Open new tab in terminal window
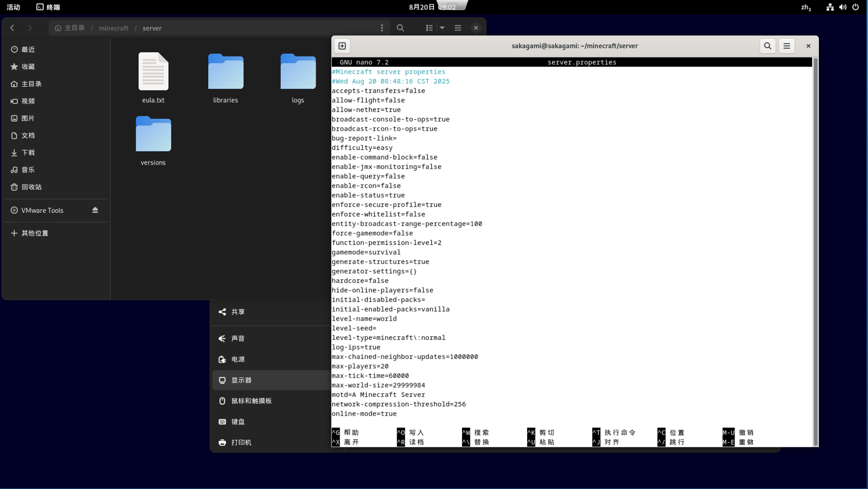The width and height of the screenshot is (868, 489). [342, 46]
